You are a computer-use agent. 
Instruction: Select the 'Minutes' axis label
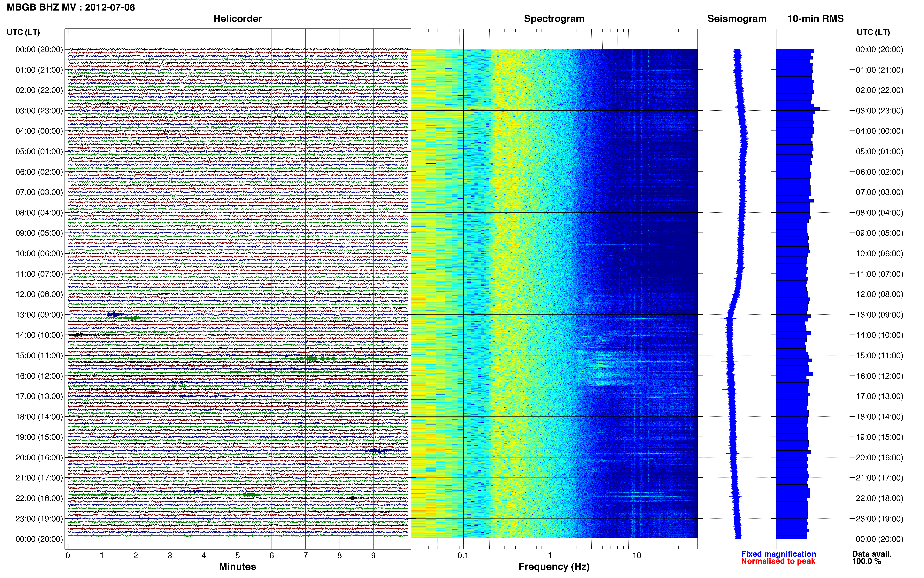(238, 566)
